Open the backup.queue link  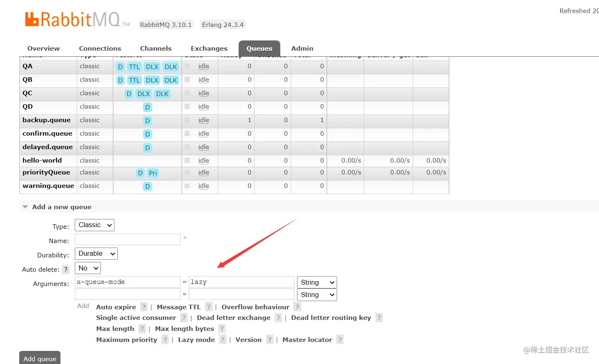click(47, 120)
